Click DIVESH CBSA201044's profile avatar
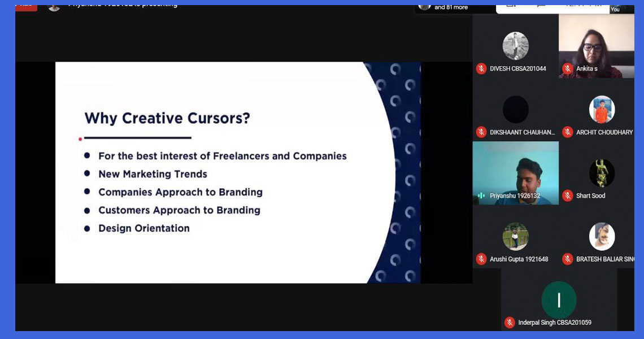The image size is (644, 339). point(515,46)
